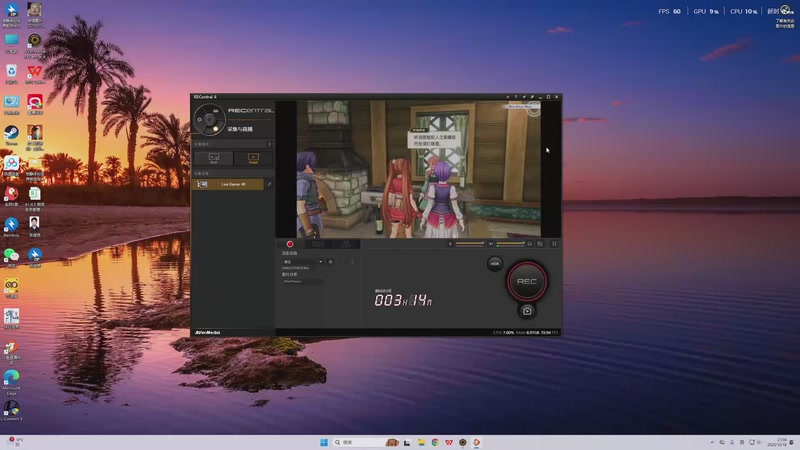Click the CPU 10% overlay readout
Viewport: 800px width, 450px height.
point(743,11)
